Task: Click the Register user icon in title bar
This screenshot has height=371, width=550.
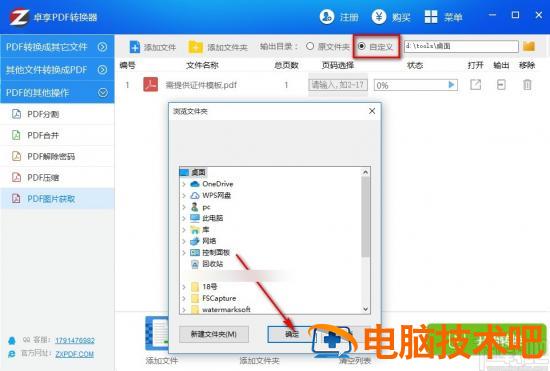Action: tap(327, 16)
